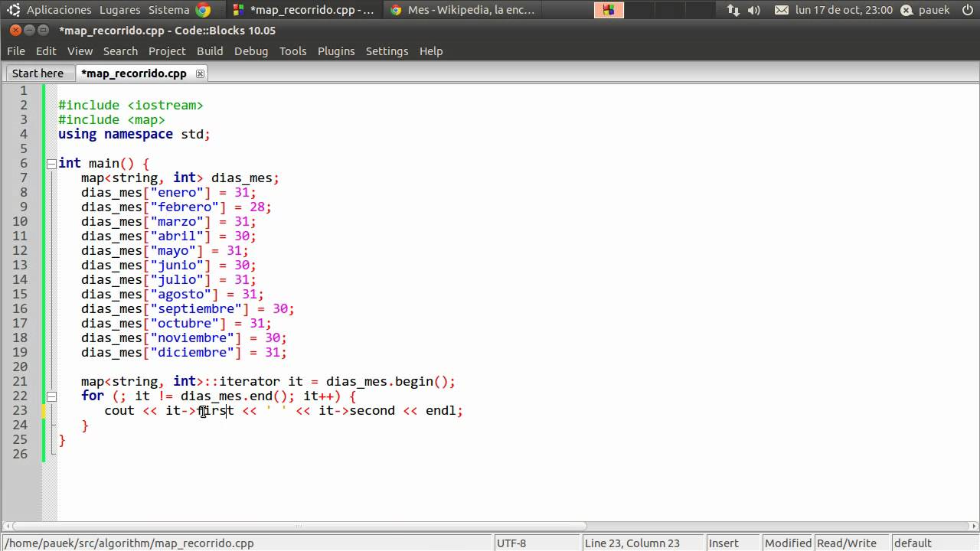This screenshot has width=980, height=551.
Task: Click the Ubuntu logo in the top panel
Action: click(13, 10)
